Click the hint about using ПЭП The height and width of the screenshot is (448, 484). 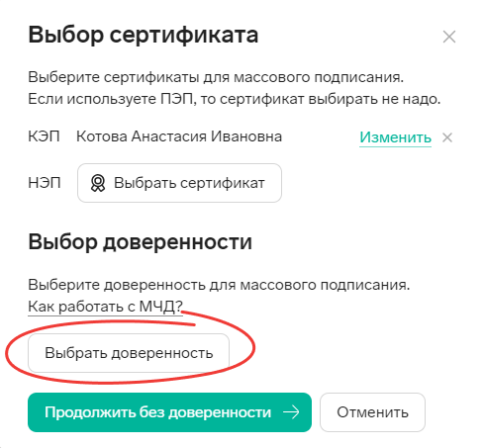(x=235, y=99)
